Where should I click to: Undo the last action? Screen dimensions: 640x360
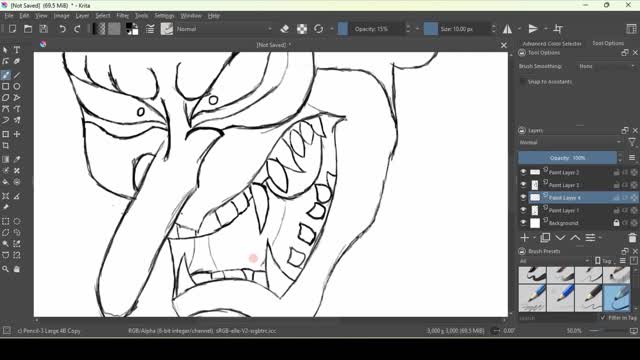[62, 29]
